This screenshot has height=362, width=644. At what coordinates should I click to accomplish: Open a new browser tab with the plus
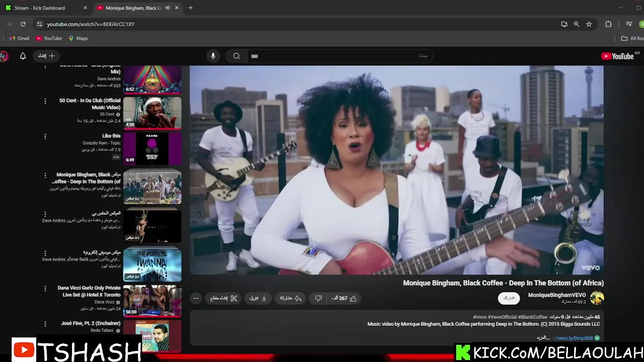[x=190, y=8]
